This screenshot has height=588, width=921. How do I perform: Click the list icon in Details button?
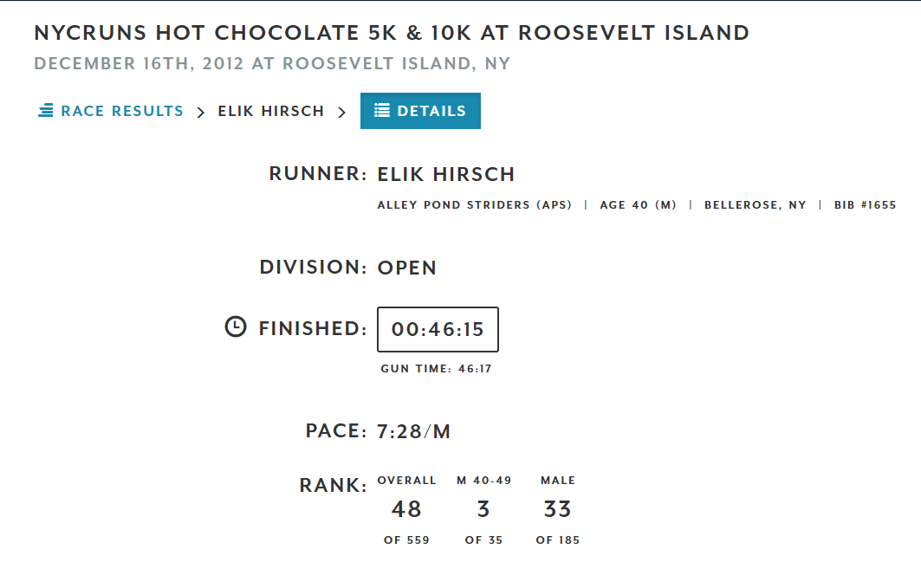(x=381, y=111)
